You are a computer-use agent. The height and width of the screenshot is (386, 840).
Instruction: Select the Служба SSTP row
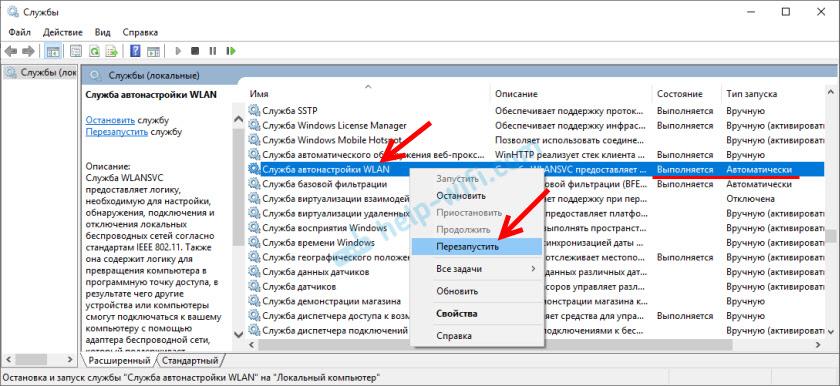[x=536, y=111]
